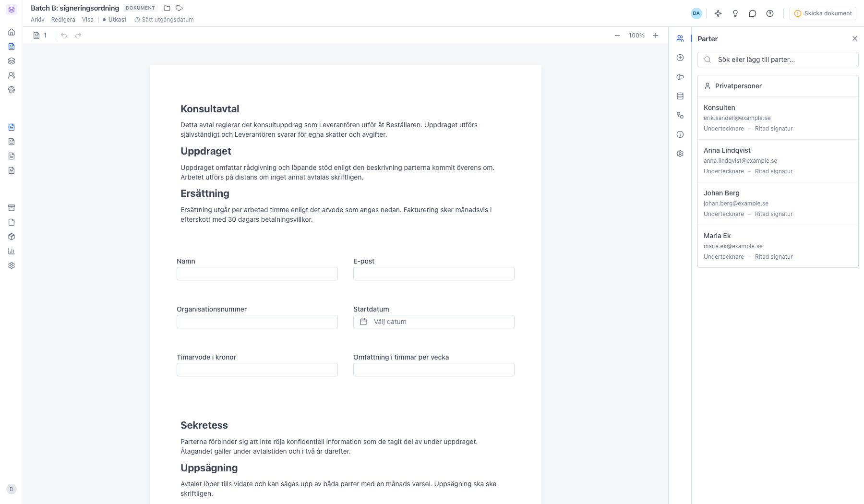Open the circled info tab icon

[x=680, y=134]
